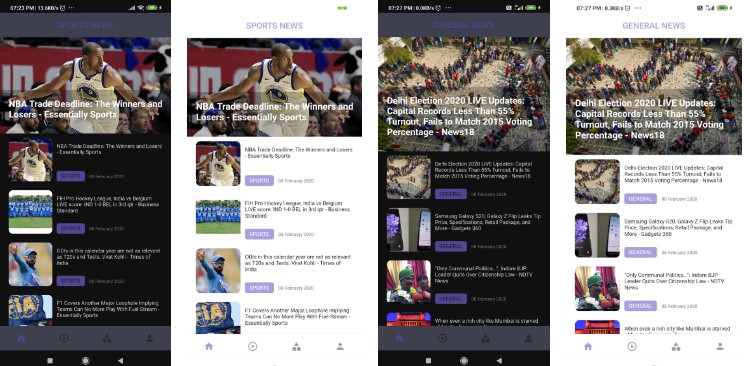
Task: Open FIH Pro Hockey League thumbnail in dark Sports screen
Action: pyautogui.click(x=30, y=212)
